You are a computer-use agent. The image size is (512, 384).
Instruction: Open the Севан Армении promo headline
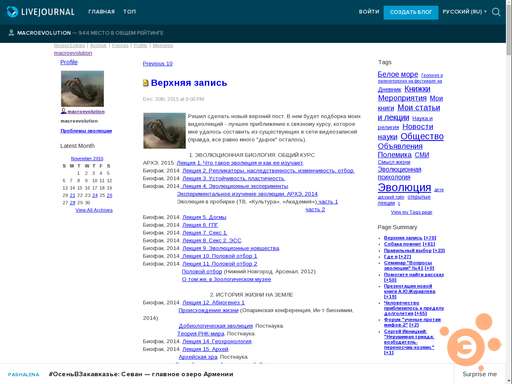click(141, 374)
